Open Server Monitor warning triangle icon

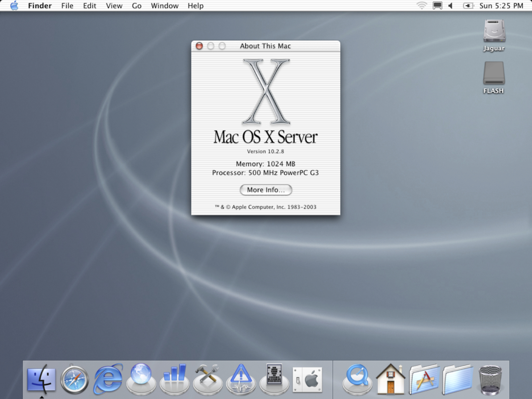pyautogui.click(x=241, y=379)
